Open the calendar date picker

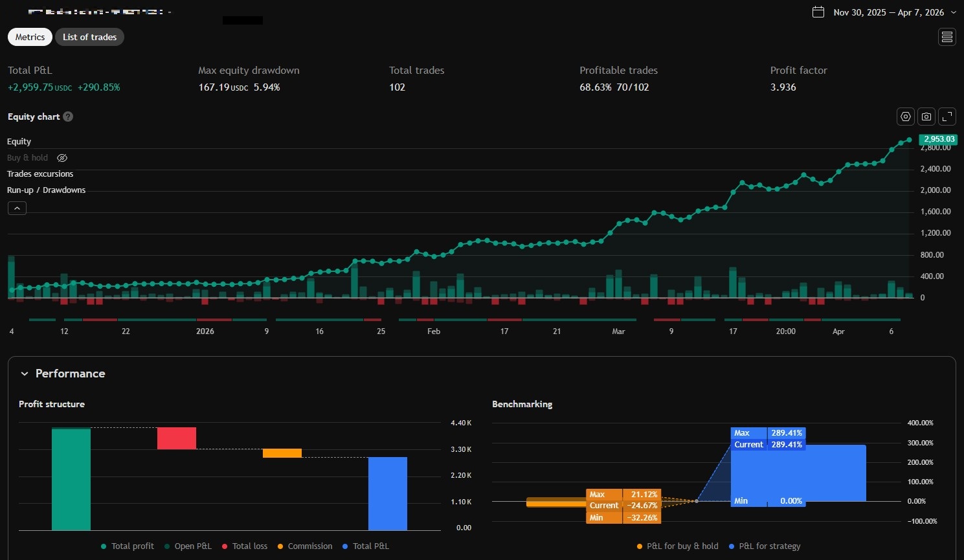817,12
